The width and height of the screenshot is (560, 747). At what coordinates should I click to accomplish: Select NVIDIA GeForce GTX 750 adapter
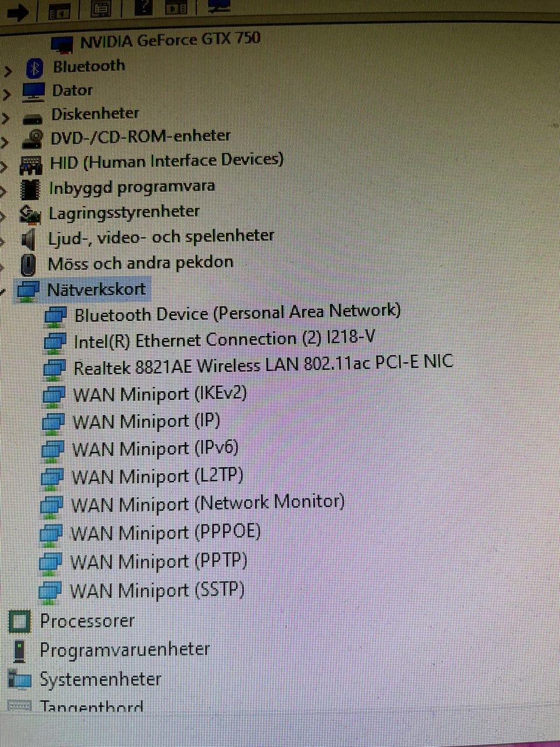click(x=170, y=40)
